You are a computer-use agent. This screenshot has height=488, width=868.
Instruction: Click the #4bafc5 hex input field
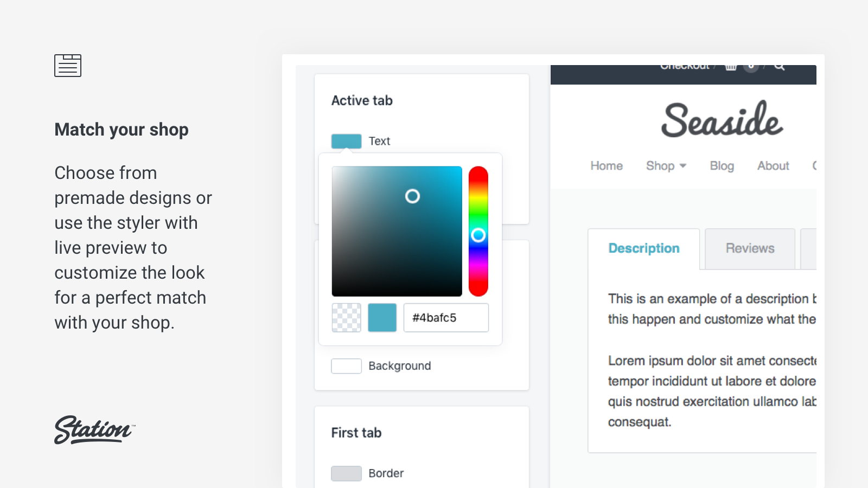click(x=446, y=318)
